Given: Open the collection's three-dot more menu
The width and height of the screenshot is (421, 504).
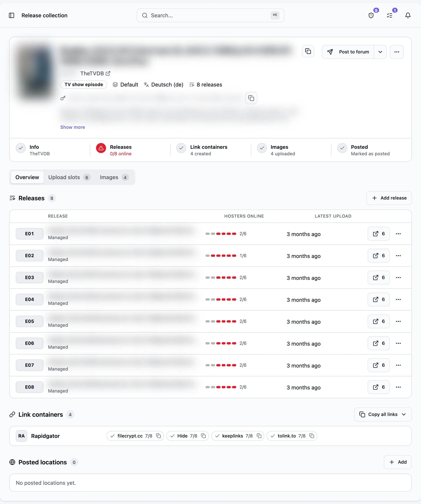Looking at the screenshot, I should tap(397, 52).
